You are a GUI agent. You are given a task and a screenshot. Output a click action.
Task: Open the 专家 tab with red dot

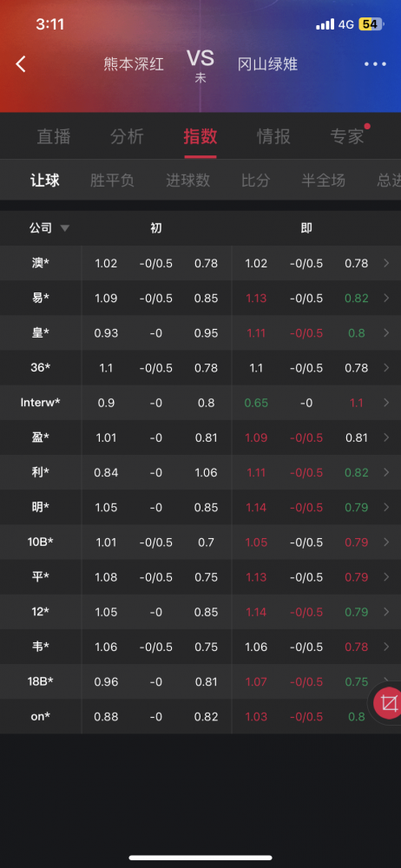(x=347, y=137)
